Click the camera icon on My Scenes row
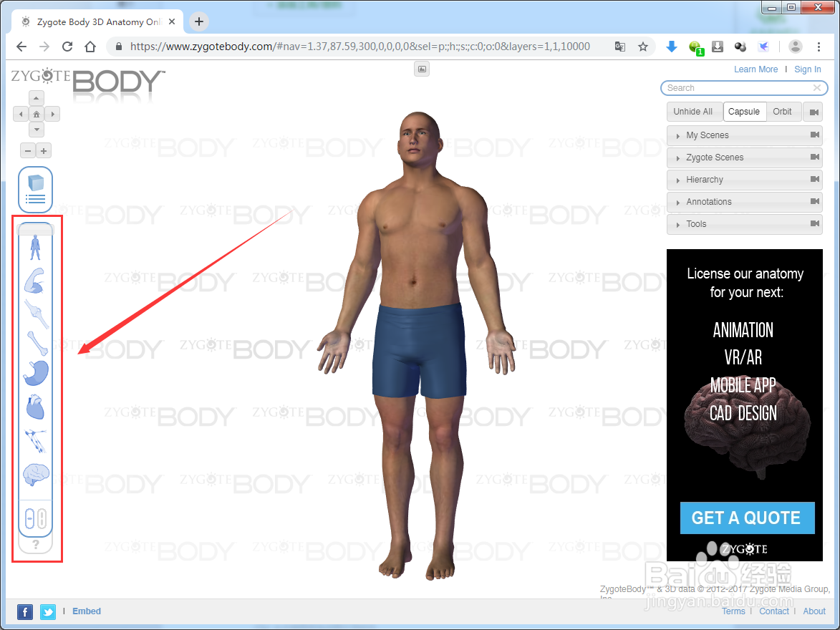This screenshot has height=630, width=840. 815,135
